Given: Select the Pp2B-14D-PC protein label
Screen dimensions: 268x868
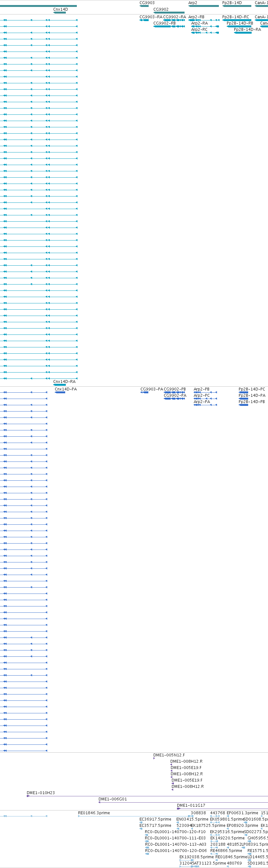Looking at the screenshot, I should click(252, 389).
